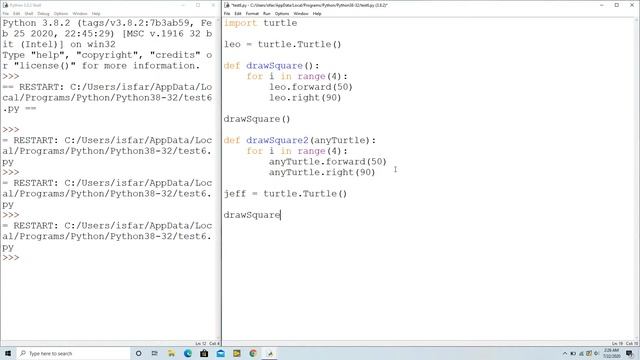The height and width of the screenshot is (360, 640).
Task: Open Chrome from the taskbar
Action: (253, 353)
